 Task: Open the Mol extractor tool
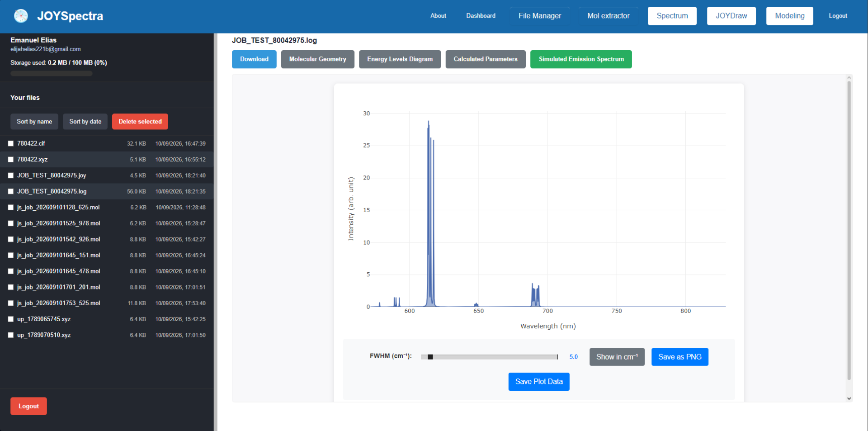(x=608, y=16)
